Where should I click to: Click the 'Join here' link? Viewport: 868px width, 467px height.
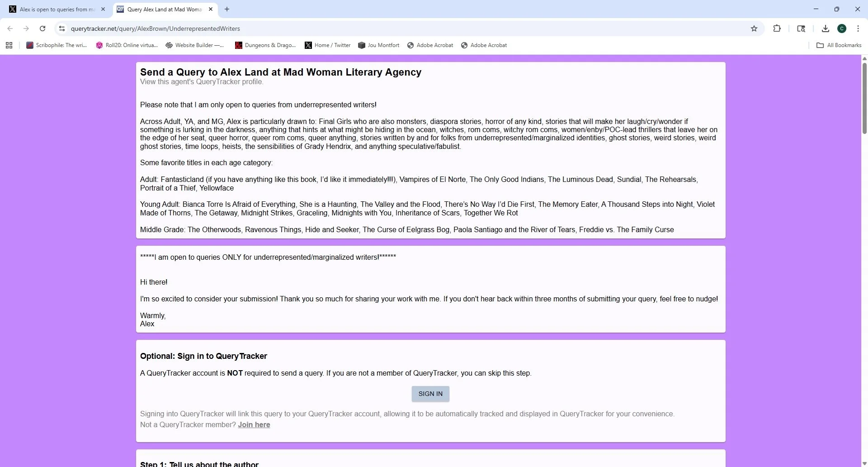pyautogui.click(x=254, y=424)
